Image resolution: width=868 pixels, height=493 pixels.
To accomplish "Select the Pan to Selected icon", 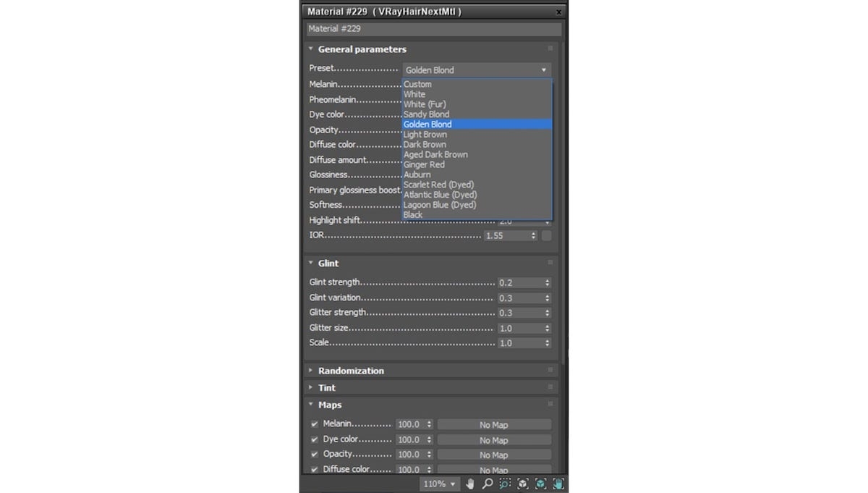I will [558, 483].
